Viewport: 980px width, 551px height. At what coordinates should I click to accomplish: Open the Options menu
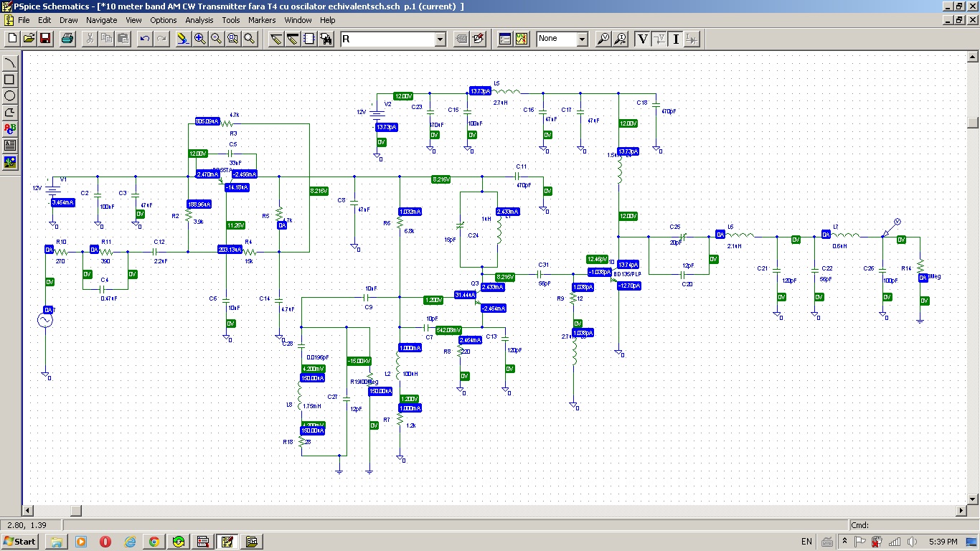click(x=164, y=20)
